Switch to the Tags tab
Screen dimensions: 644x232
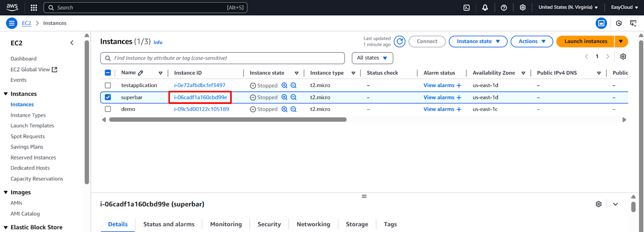click(x=390, y=224)
